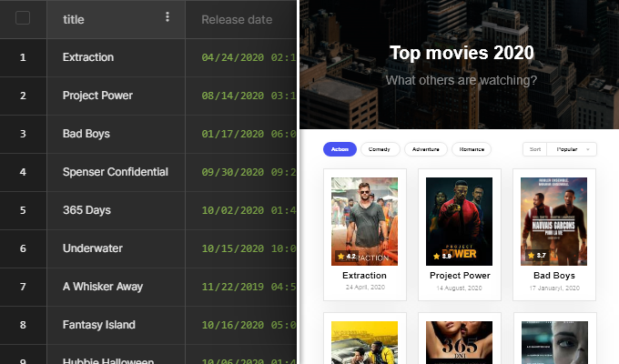Select row number 1 in the table
The width and height of the screenshot is (619, 364).
(x=23, y=57)
